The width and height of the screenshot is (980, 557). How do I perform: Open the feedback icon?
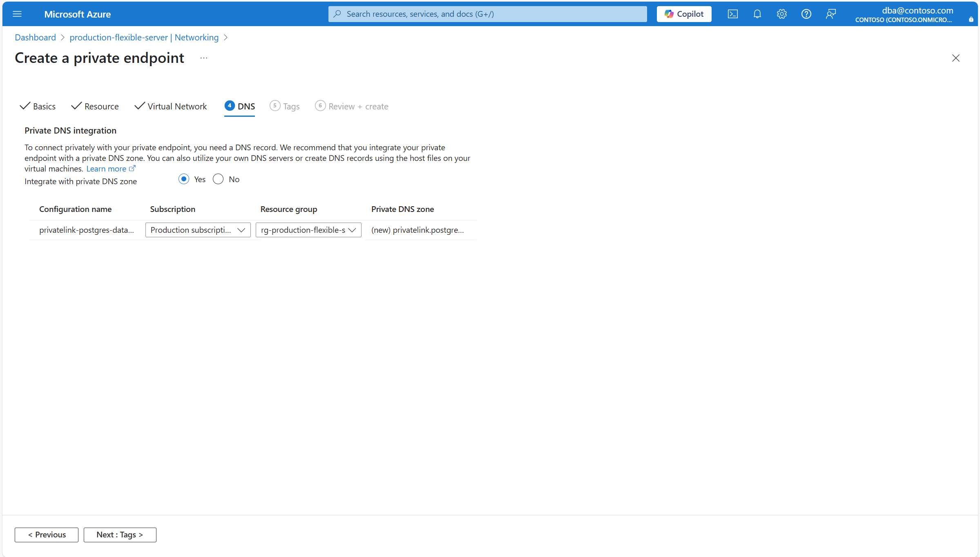(x=830, y=14)
